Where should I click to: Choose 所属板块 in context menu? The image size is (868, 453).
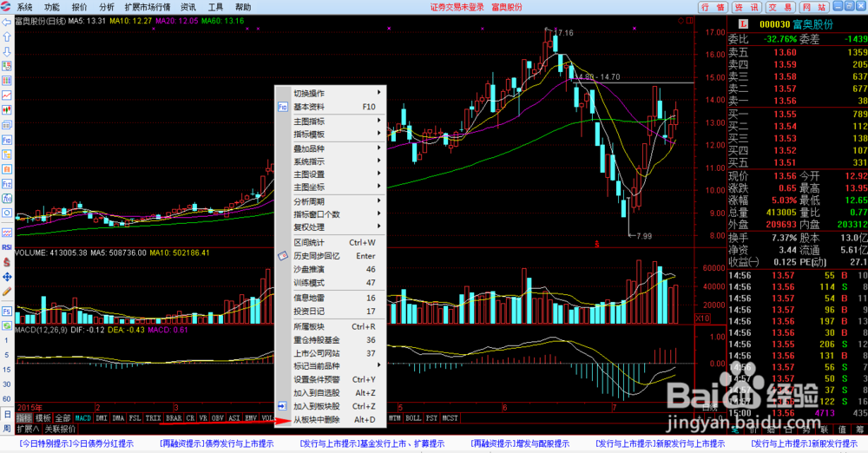pyautogui.click(x=331, y=327)
